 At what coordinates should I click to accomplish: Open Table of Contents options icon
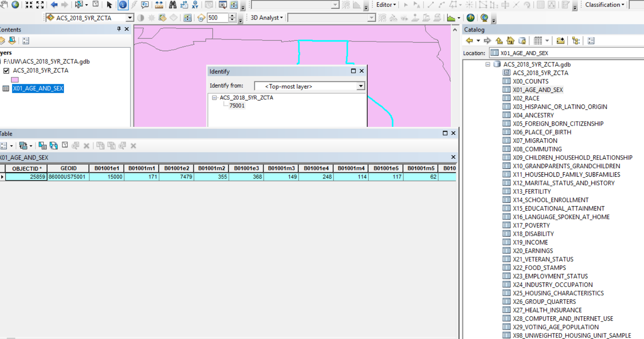click(x=26, y=40)
